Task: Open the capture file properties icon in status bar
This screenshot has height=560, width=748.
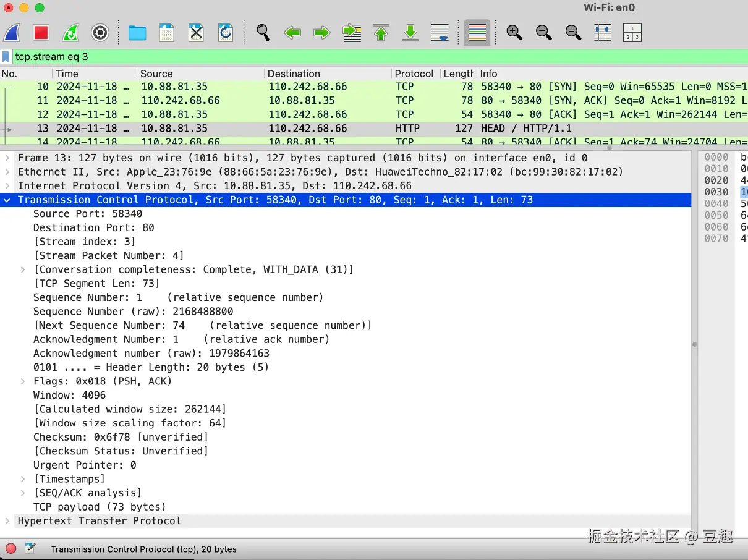Action: click(30, 548)
